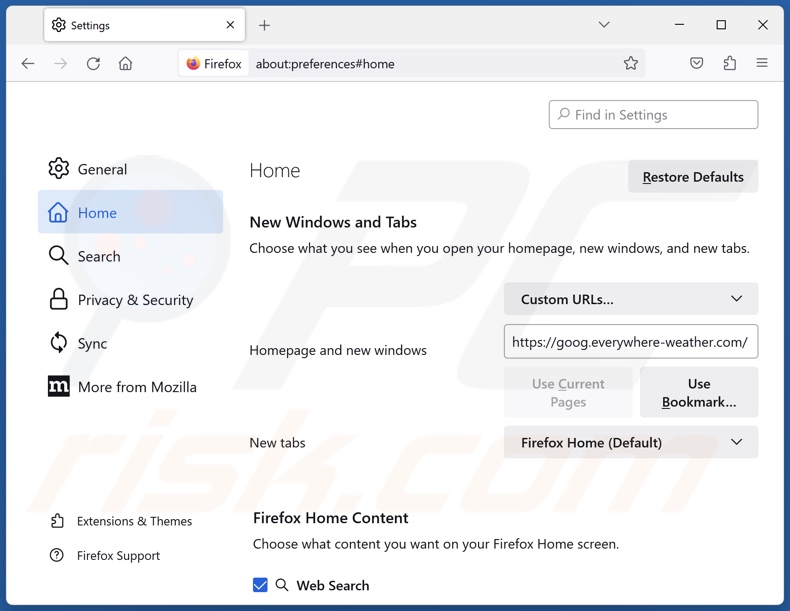
Task: Open the home page icon in toolbar
Action: tap(125, 63)
